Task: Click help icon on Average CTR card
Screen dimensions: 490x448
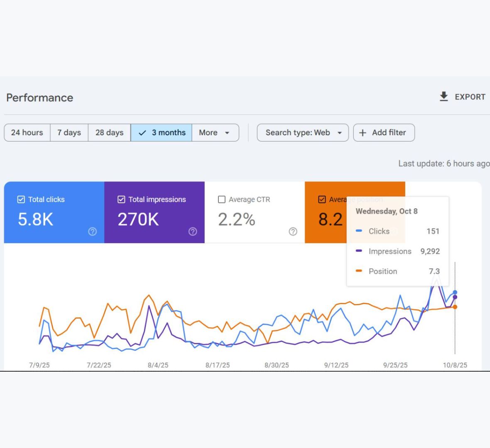Action: point(293,231)
